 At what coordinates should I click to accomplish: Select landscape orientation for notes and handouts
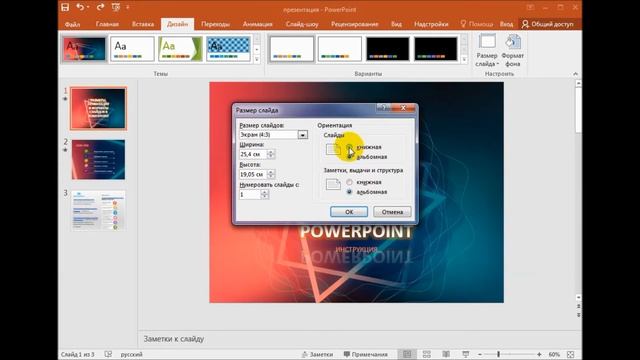[349, 192]
